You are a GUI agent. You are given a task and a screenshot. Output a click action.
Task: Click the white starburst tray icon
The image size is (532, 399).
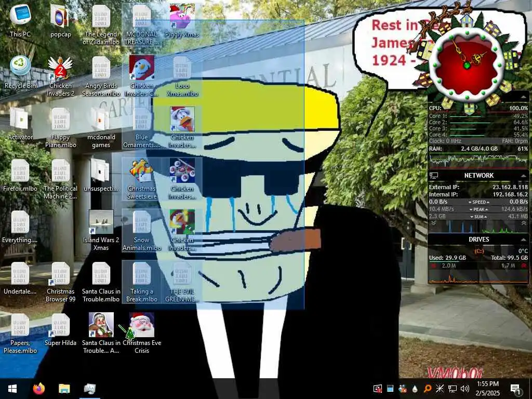(440, 389)
